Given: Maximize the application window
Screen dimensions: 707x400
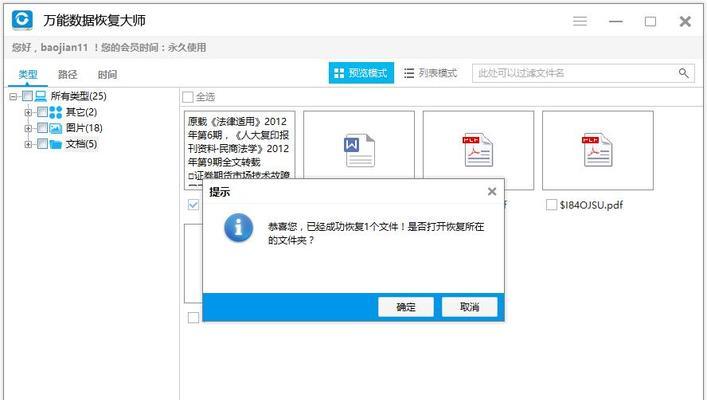Looking at the screenshot, I should [650, 21].
